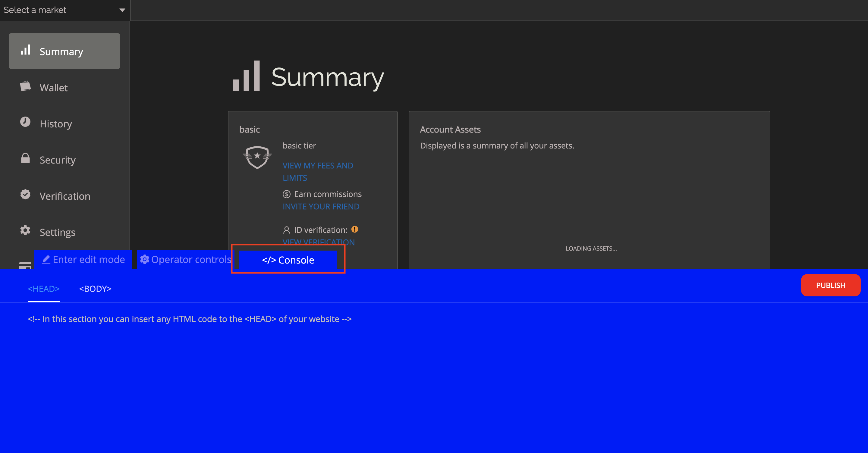Image resolution: width=868 pixels, height=453 pixels.
Task: Click the dollar coin Earn commissions icon
Action: click(x=286, y=194)
